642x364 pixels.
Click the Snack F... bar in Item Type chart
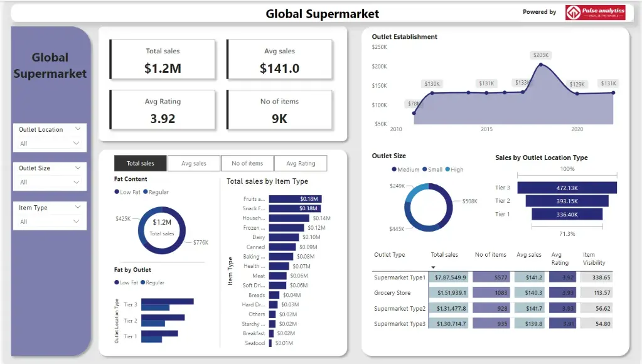295,208
